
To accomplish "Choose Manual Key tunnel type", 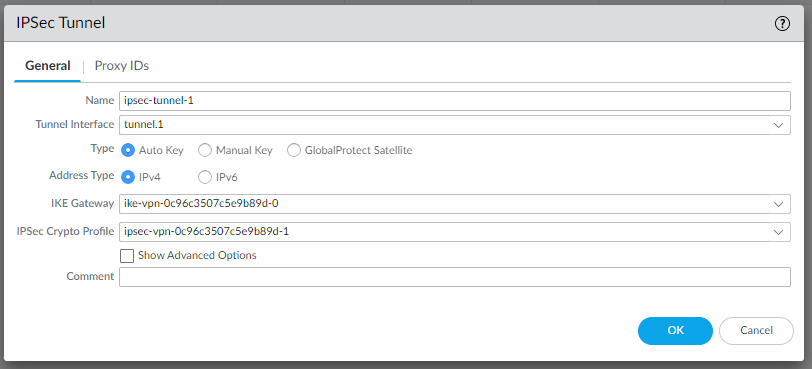I will 205,151.
